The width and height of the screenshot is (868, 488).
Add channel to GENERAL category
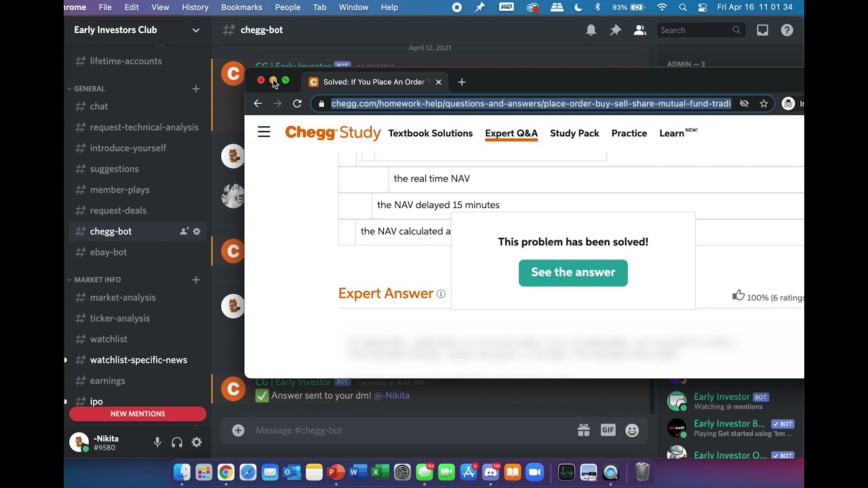[196, 89]
